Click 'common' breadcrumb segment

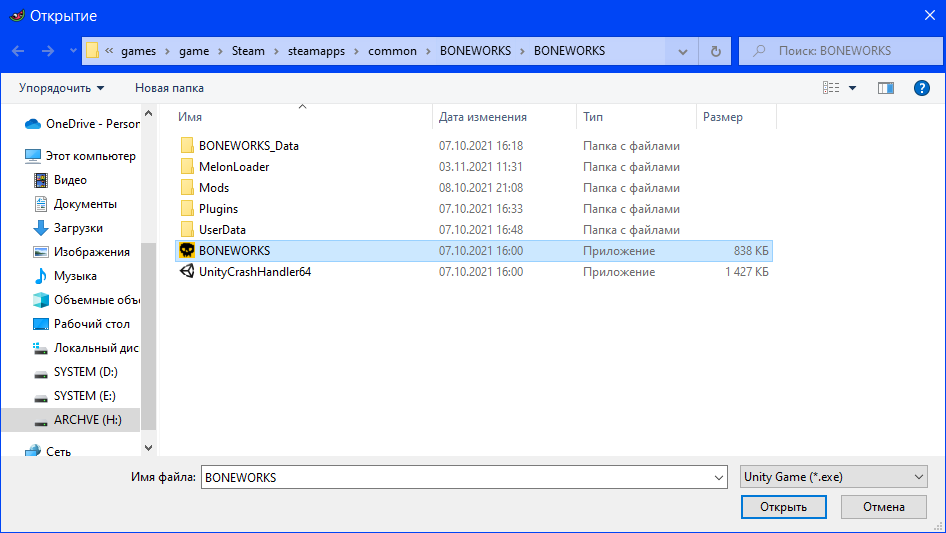tap(392, 51)
